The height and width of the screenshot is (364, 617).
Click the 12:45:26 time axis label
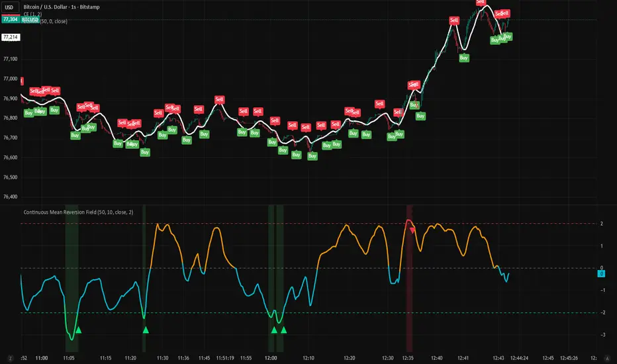[569, 358]
